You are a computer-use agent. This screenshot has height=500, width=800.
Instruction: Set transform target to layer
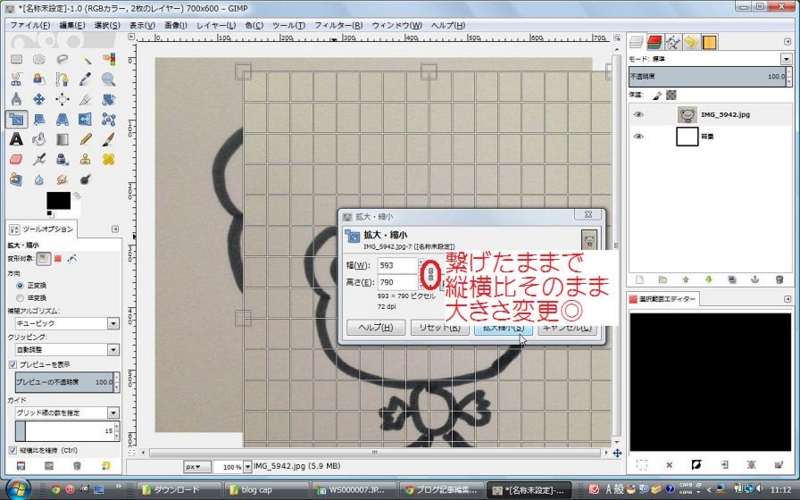(43, 259)
